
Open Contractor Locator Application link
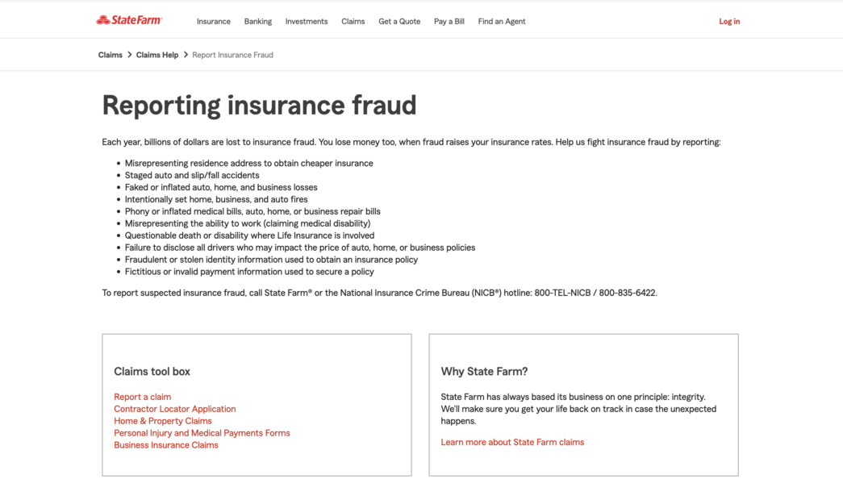(x=175, y=409)
